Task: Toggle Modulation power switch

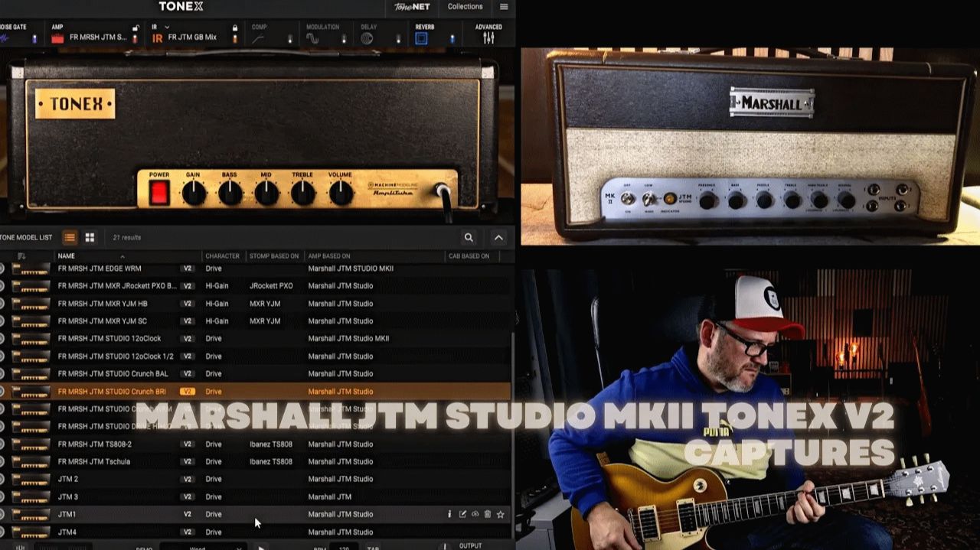Action: click(x=344, y=38)
